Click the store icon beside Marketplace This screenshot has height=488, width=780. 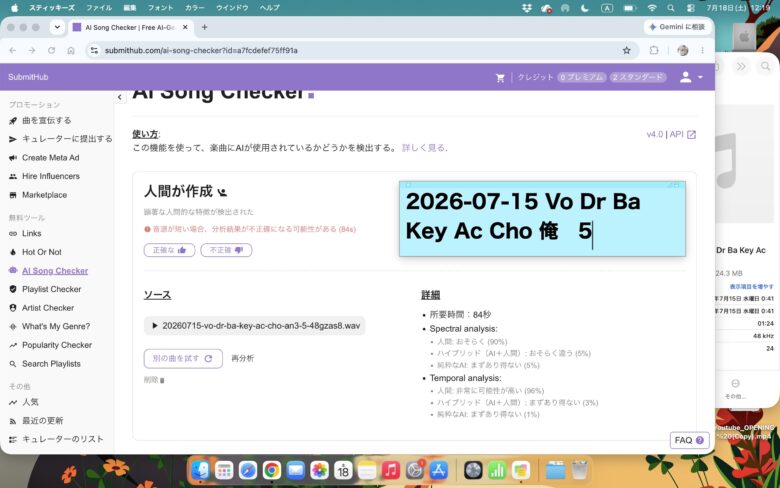click(13, 195)
